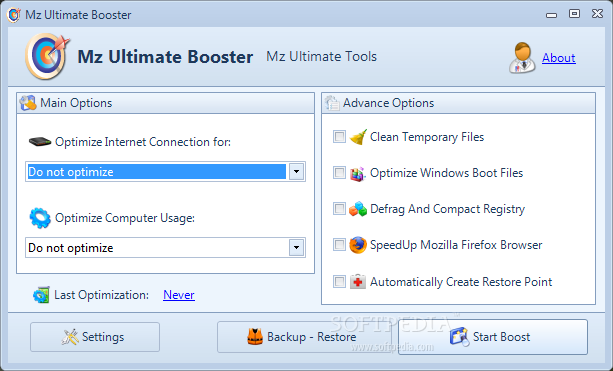Check Defrag And Compact Registry option

(x=339, y=209)
